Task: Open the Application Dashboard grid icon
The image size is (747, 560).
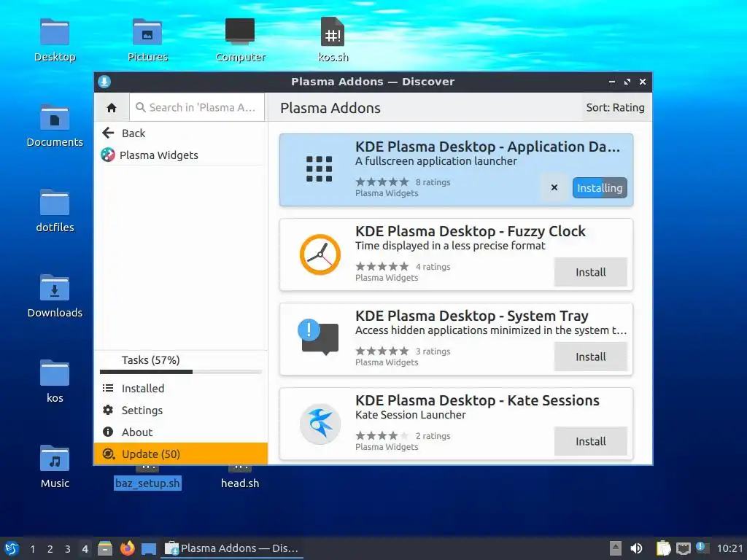Action: pyautogui.click(x=320, y=169)
